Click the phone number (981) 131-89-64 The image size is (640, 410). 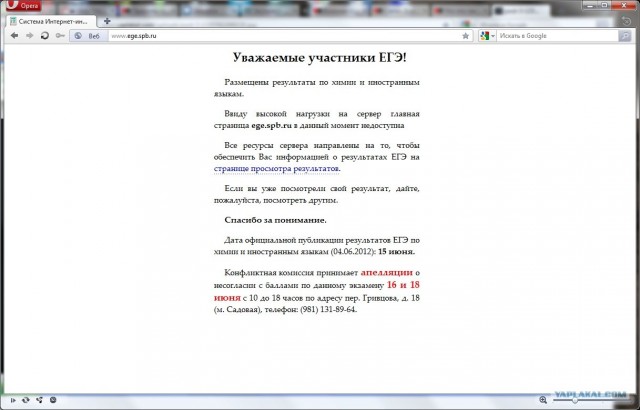[x=328, y=309]
